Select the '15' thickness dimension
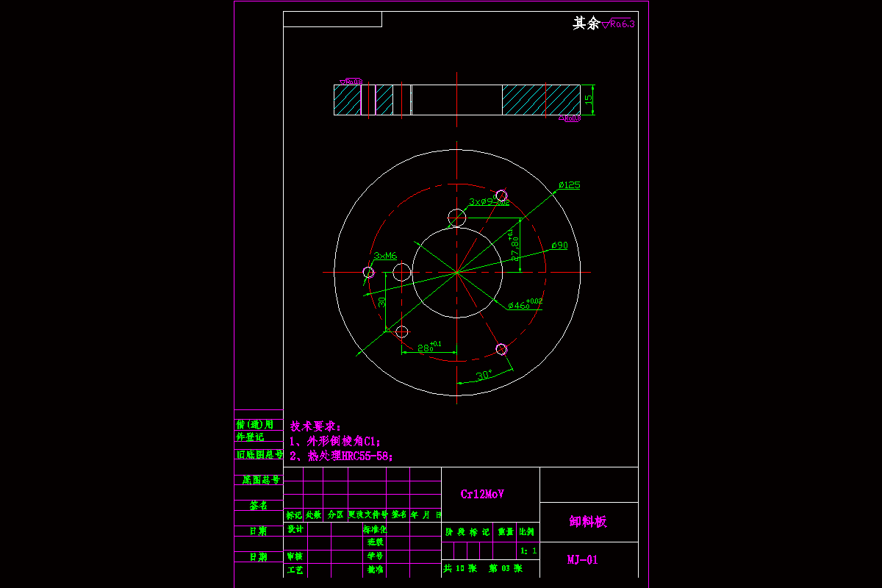This screenshot has width=882, height=588. [x=588, y=98]
